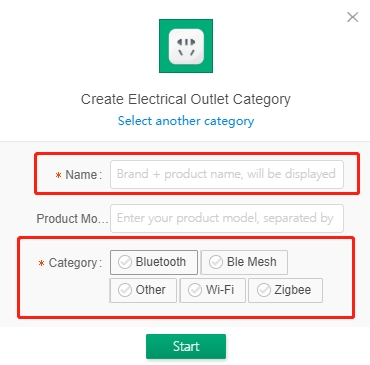The width and height of the screenshot is (370, 365).
Task: Open the Select another category link
Action: (x=186, y=121)
